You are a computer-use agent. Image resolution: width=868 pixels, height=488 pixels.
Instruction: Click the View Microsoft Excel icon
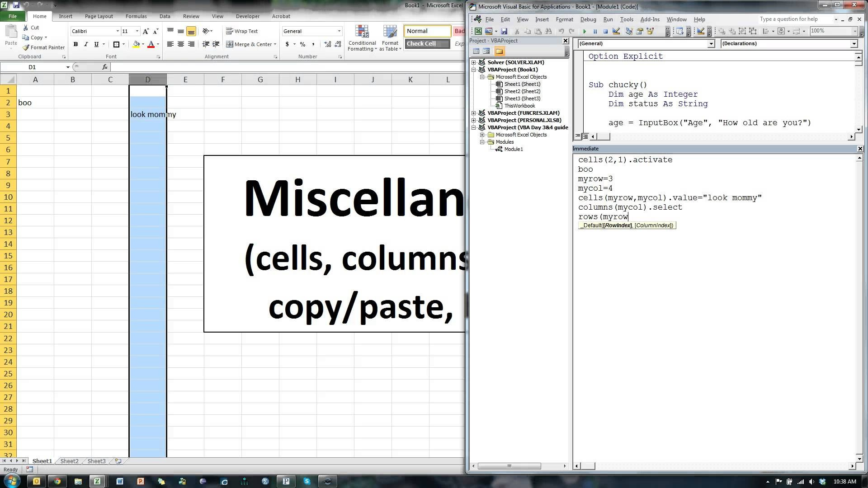coord(478,31)
